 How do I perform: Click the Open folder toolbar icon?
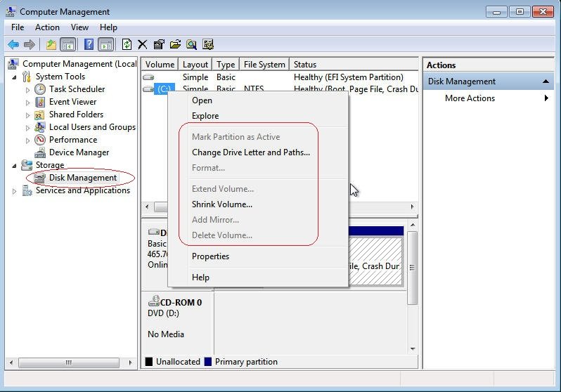175,45
